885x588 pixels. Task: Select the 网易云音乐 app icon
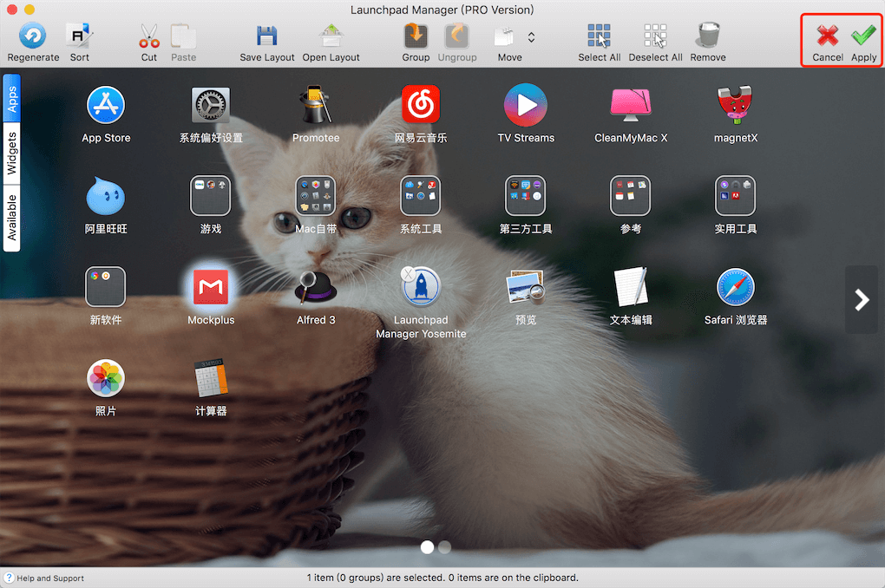coord(421,104)
